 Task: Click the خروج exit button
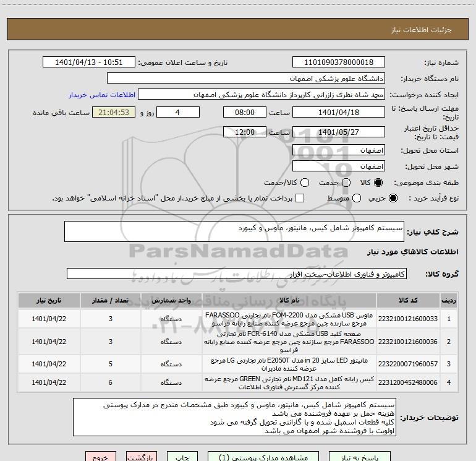pos(101,457)
